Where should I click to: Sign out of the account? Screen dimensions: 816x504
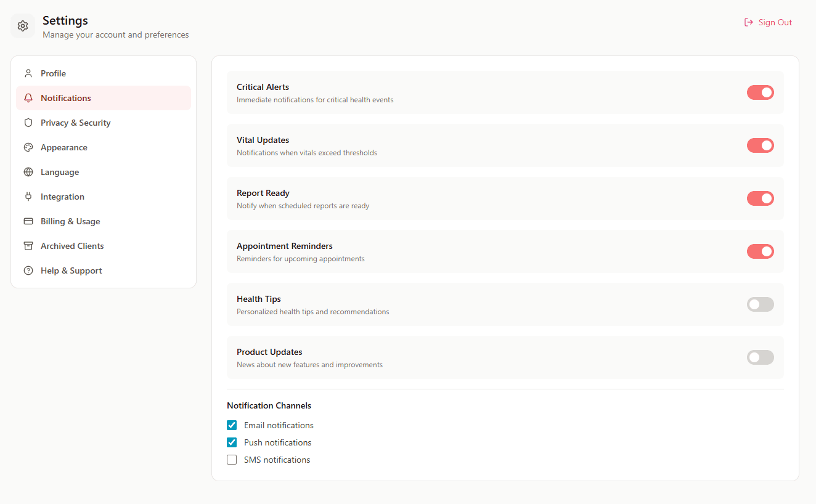tap(768, 22)
